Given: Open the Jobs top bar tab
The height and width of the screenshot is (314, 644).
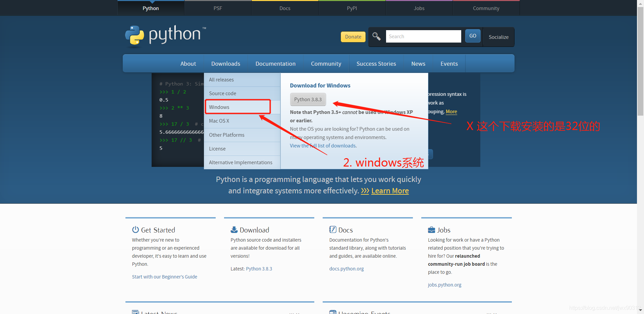Looking at the screenshot, I should click(419, 8).
